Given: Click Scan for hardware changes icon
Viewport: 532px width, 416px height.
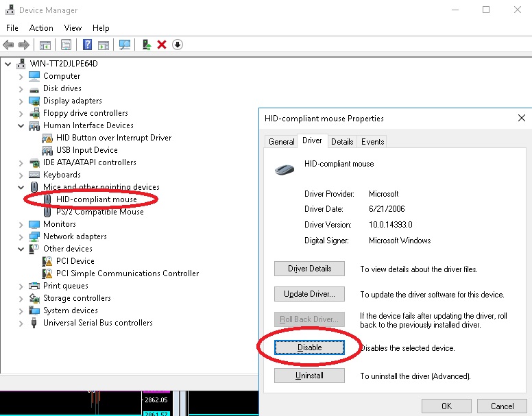Looking at the screenshot, I should click(x=125, y=45).
